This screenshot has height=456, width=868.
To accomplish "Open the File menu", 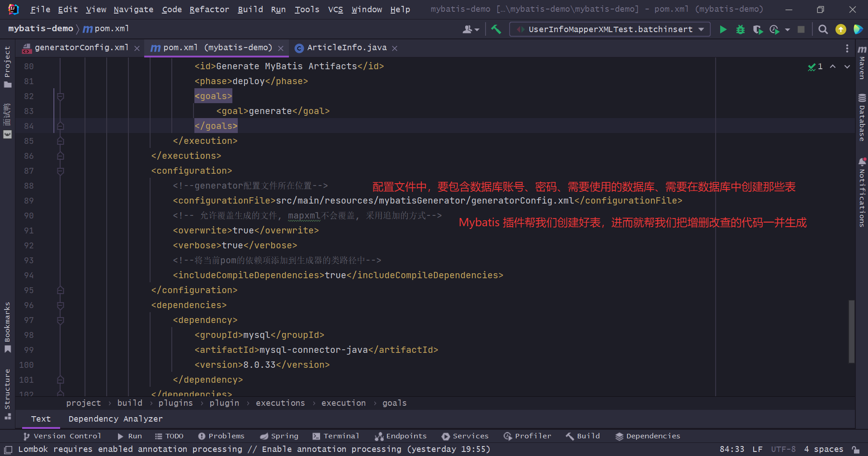I will pos(40,9).
